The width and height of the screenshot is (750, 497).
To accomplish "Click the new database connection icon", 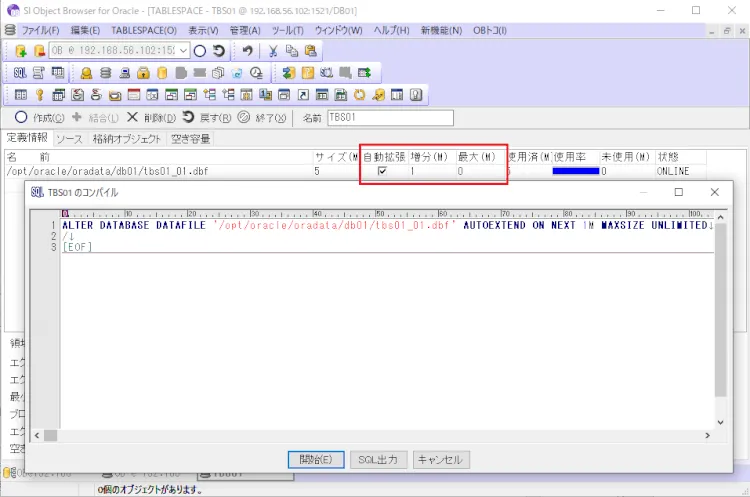I will pos(21,51).
